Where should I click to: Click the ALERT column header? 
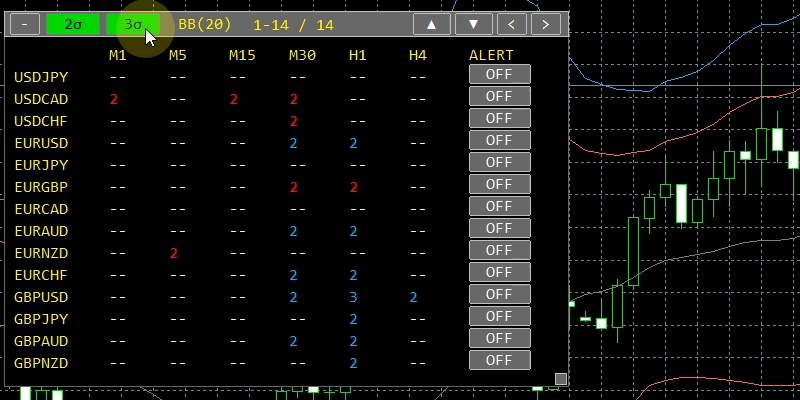pos(491,55)
